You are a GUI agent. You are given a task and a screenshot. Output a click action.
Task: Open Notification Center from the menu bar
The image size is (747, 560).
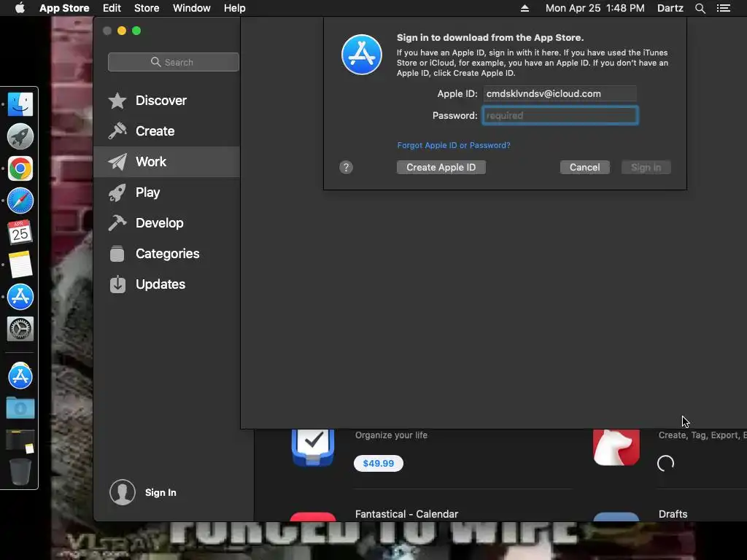724,8
